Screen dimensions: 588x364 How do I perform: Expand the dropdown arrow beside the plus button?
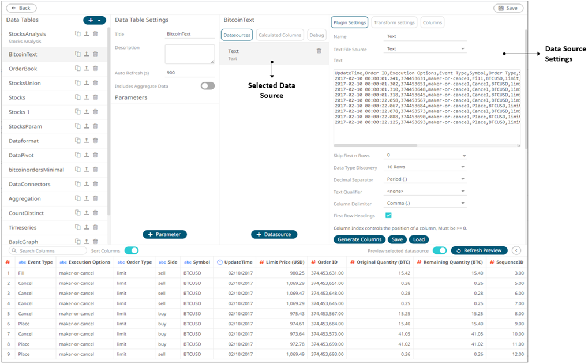click(99, 20)
